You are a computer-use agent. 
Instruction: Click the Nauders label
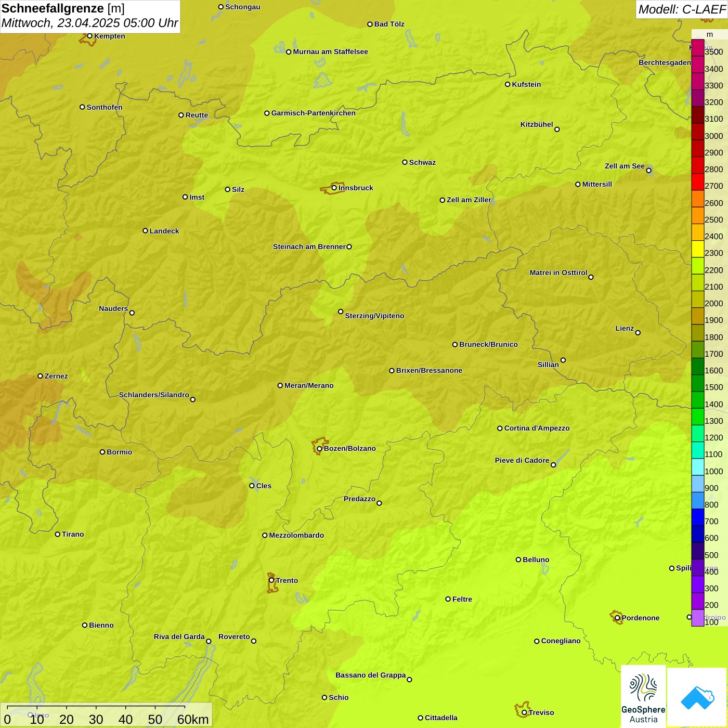[x=113, y=308]
